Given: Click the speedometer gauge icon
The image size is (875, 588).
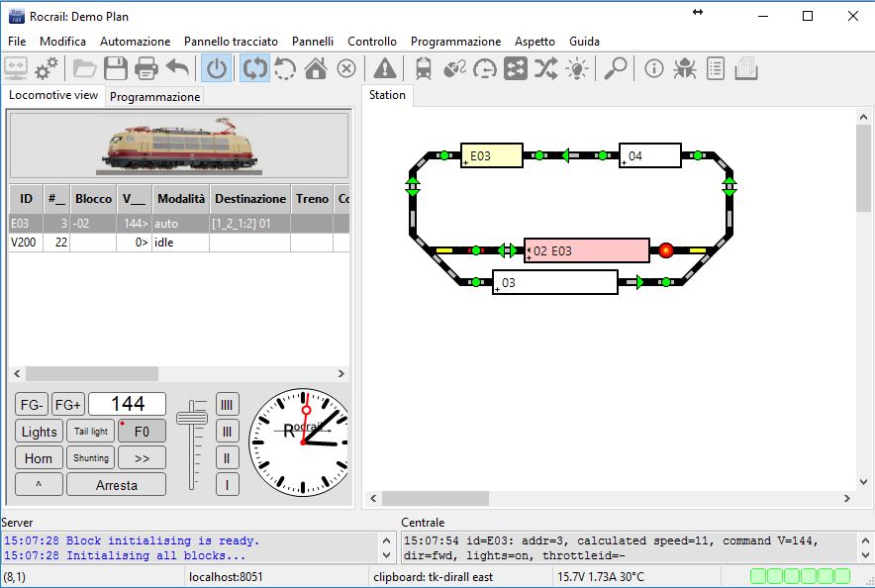Looking at the screenshot, I should tap(485, 69).
